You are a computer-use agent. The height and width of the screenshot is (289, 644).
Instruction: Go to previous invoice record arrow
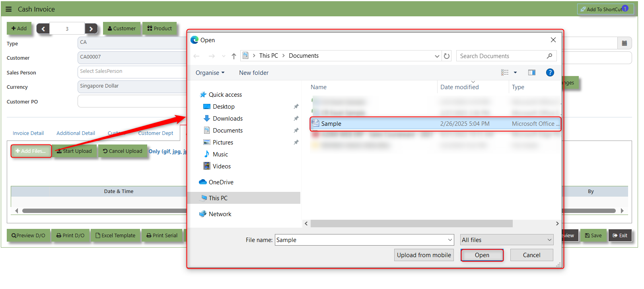click(x=43, y=29)
